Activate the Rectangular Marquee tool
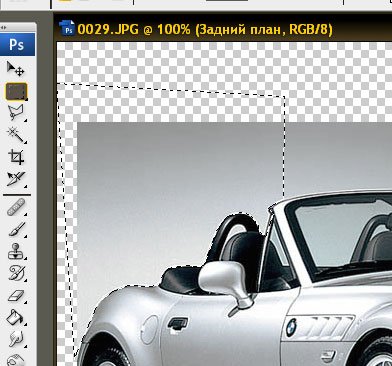This screenshot has width=392, height=366. point(16,91)
